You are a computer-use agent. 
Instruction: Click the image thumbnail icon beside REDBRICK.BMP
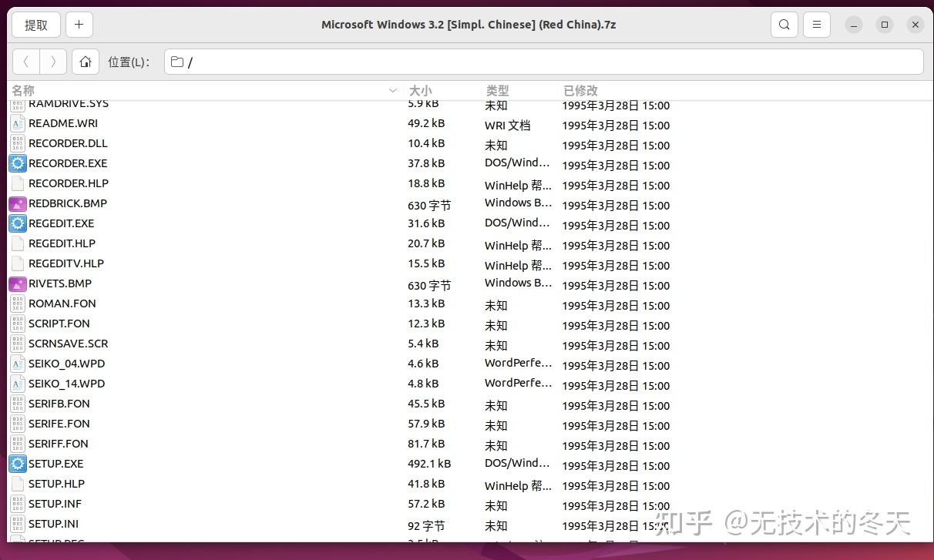coord(17,203)
